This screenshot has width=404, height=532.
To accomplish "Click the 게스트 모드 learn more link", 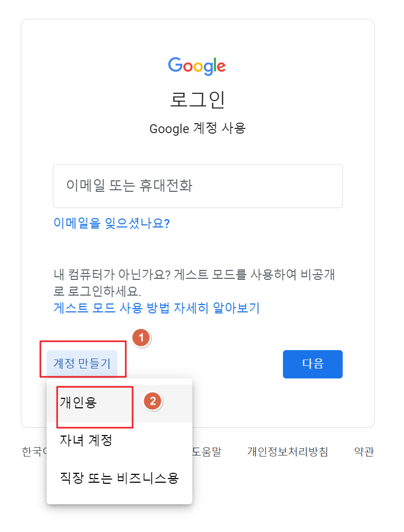I will [x=156, y=308].
